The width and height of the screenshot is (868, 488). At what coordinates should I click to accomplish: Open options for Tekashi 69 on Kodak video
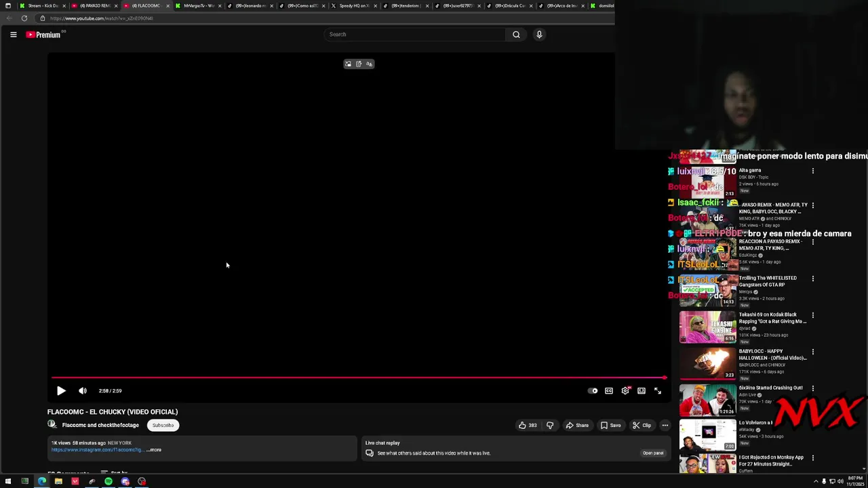[x=812, y=315]
